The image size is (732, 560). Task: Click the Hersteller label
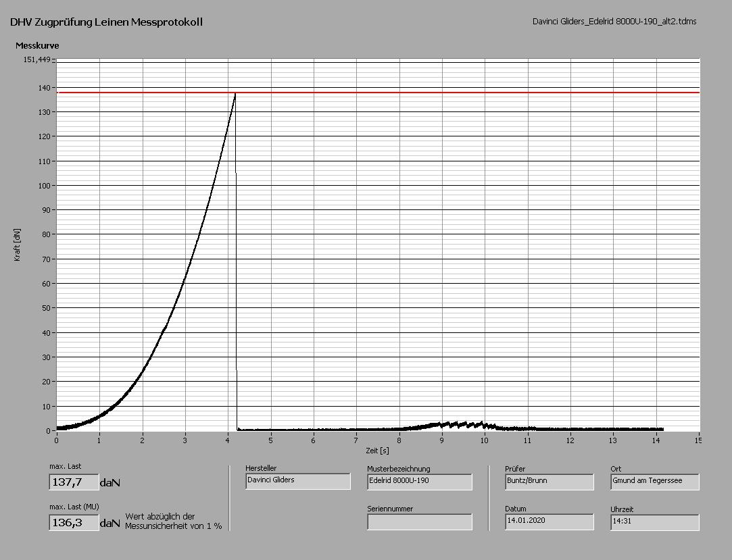[x=261, y=468]
